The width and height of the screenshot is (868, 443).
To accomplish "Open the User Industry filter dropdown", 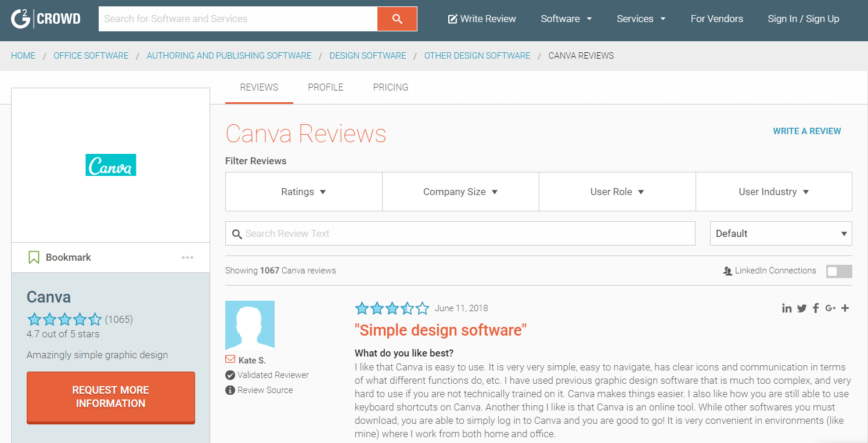I will [774, 192].
